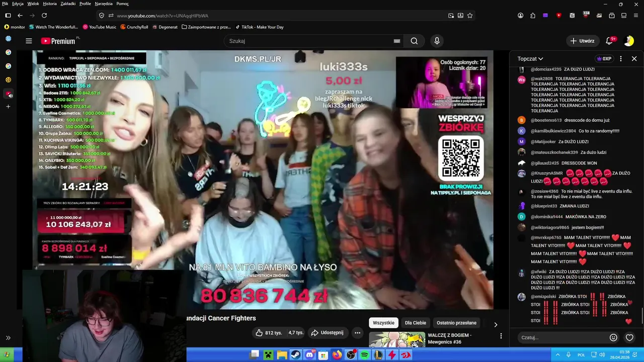Click the YouTube Premium logo
The height and width of the screenshot is (362, 644).
(x=58, y=41)
